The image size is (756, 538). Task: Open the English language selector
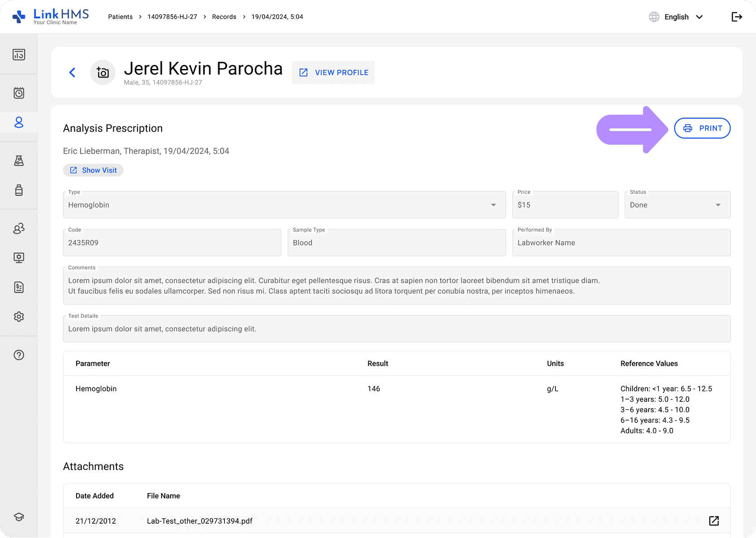tap(676, 17)
